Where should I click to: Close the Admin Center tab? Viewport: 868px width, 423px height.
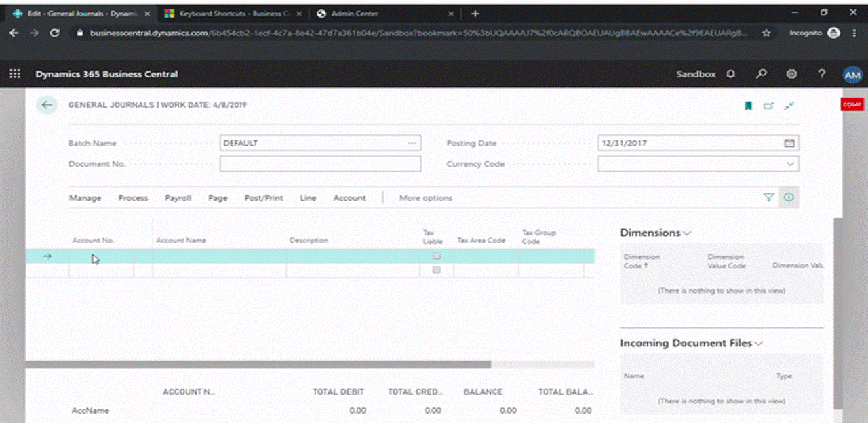pyautogui.click(x=452, y=14)
